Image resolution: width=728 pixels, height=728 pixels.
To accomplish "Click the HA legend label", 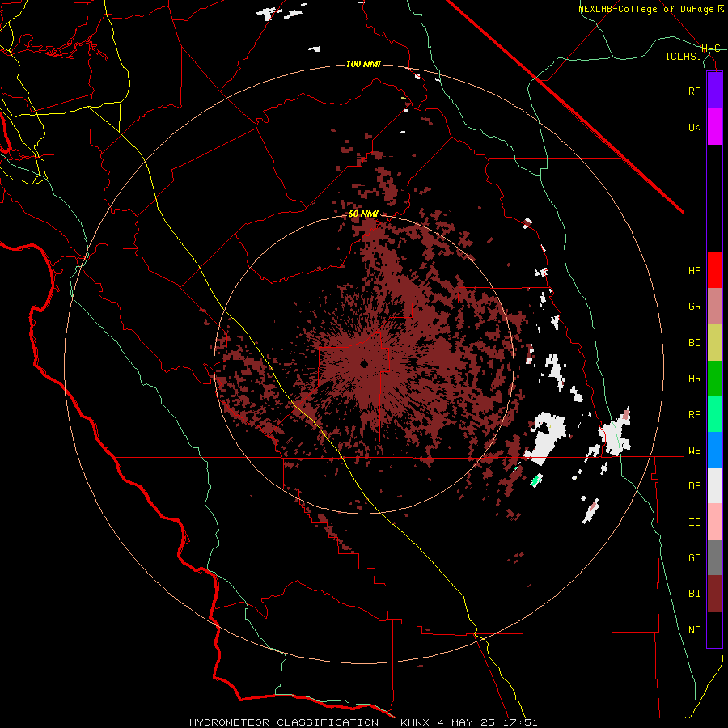I will (x=694, y=271).
